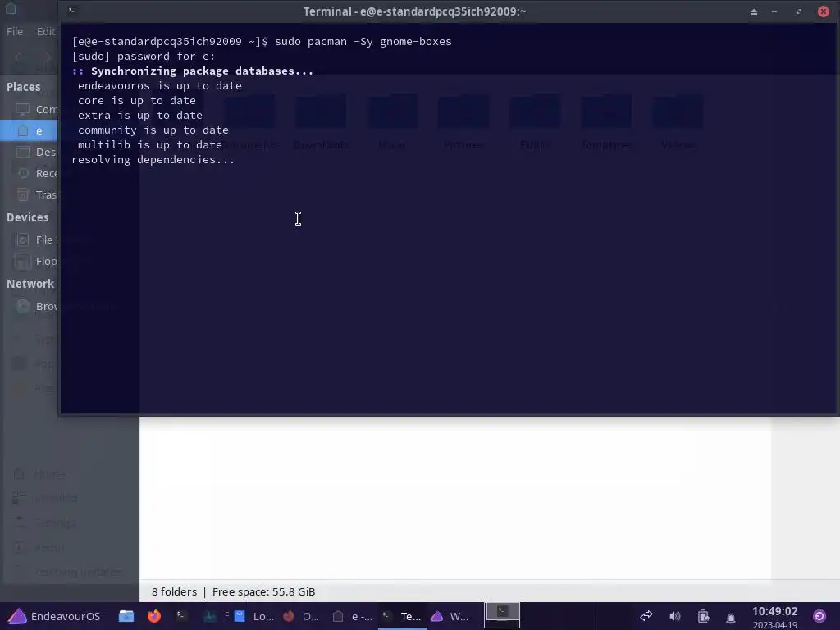Click the Network sidebar heading
Image resolution: width=840 pixels, height=630 pixels.
pos(30,284)
